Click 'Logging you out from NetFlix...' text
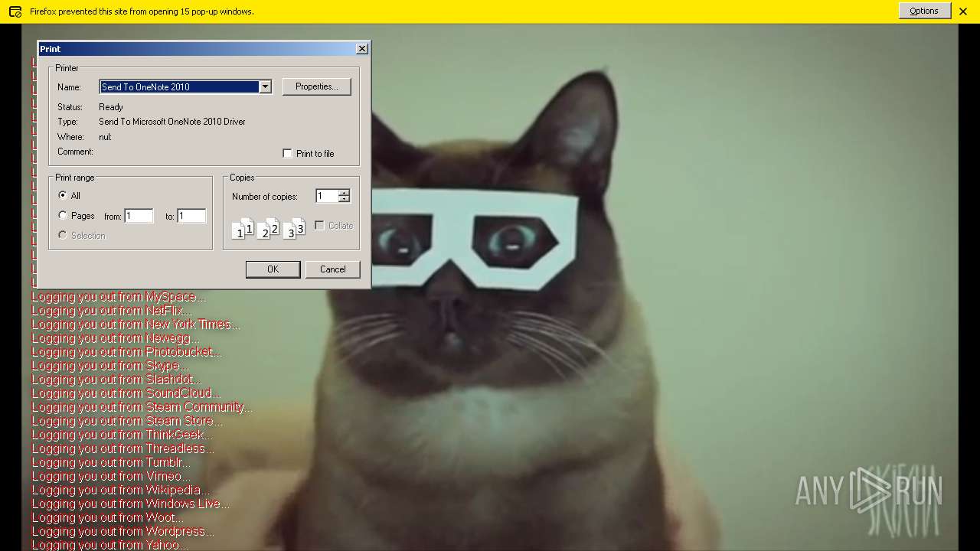This screenshot has width=980, height=551. tap(112, 311)
